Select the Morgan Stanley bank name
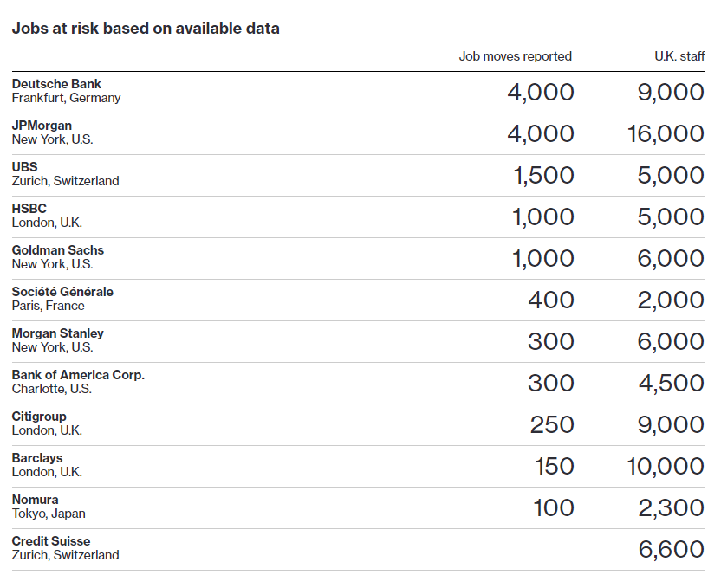 click(x=57, y=333)
